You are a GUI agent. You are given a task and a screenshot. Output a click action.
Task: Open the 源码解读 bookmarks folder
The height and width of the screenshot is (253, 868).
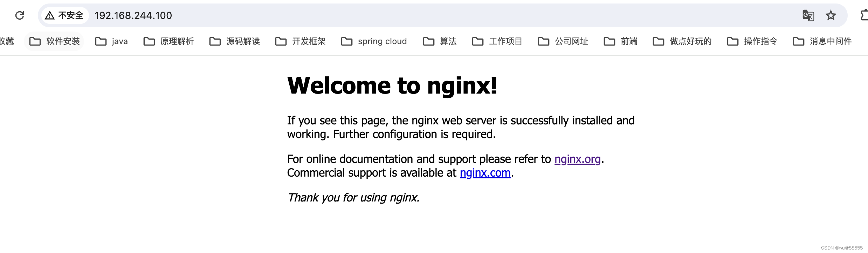coord(235,41)
